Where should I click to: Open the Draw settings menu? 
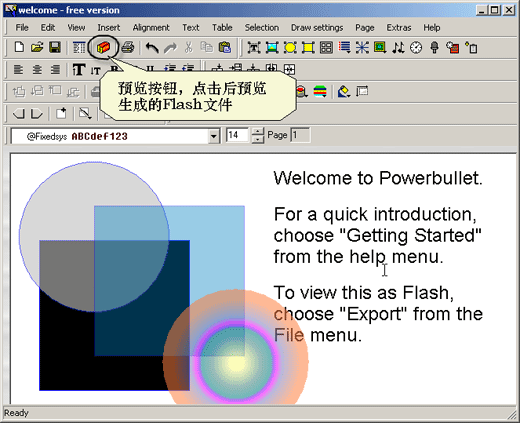click(x=317, y=28)
